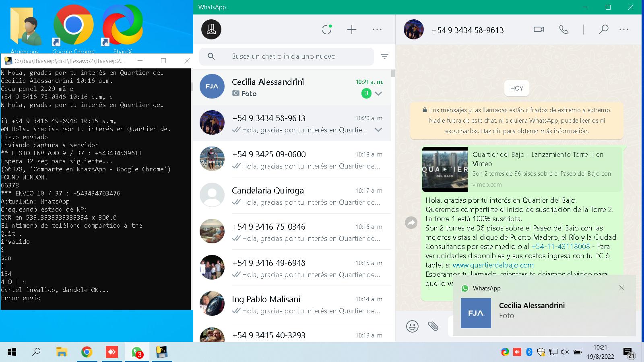Open the www.quartierdelbajo.com link
This screenshot has width=644, height=362.
click(x=493, y=265)
